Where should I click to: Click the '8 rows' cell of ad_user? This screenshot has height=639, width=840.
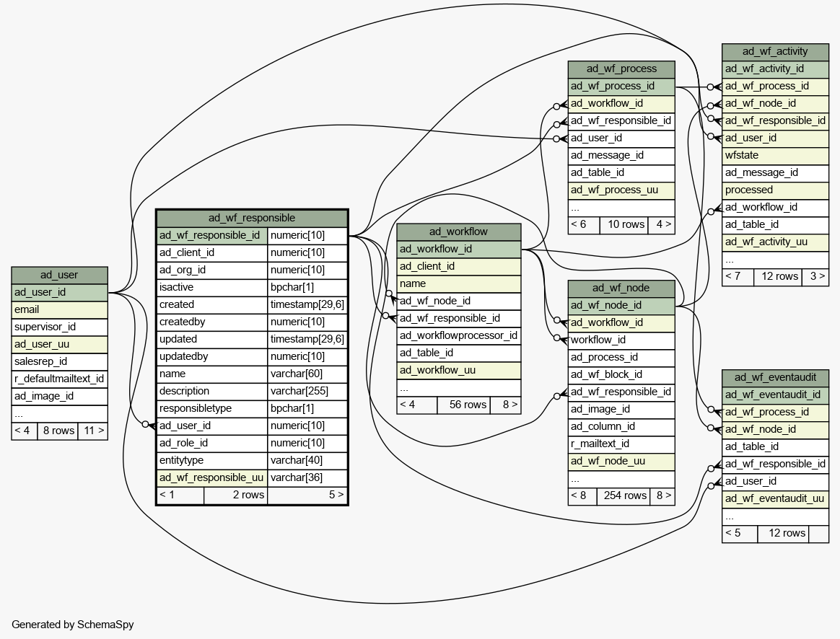(x=58, y=431)
